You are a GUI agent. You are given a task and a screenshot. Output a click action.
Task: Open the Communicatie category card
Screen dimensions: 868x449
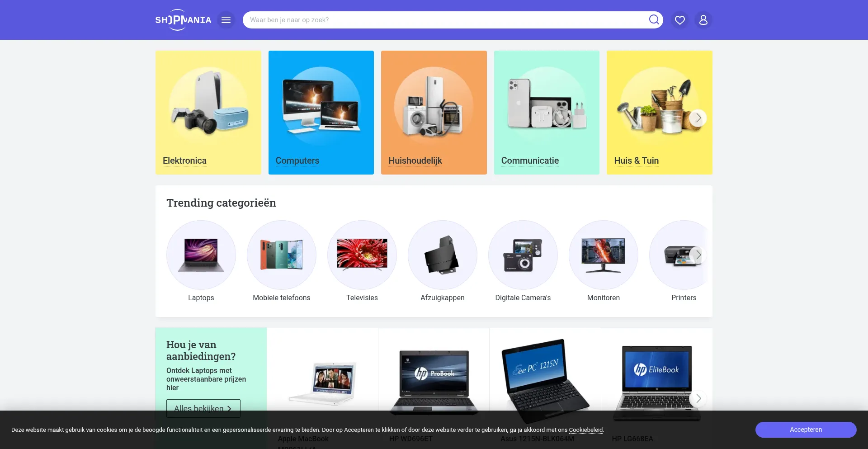[x=547, y=113]
